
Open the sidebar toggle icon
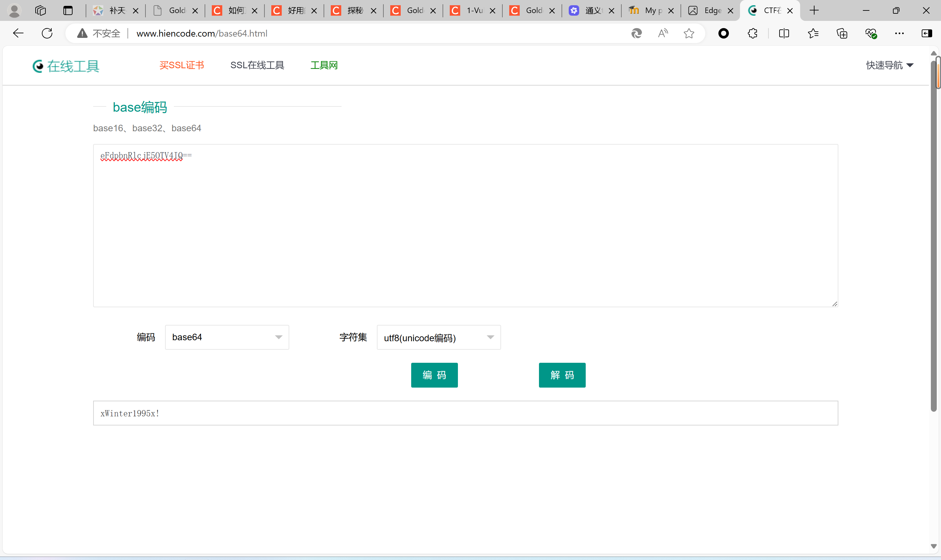927,33
